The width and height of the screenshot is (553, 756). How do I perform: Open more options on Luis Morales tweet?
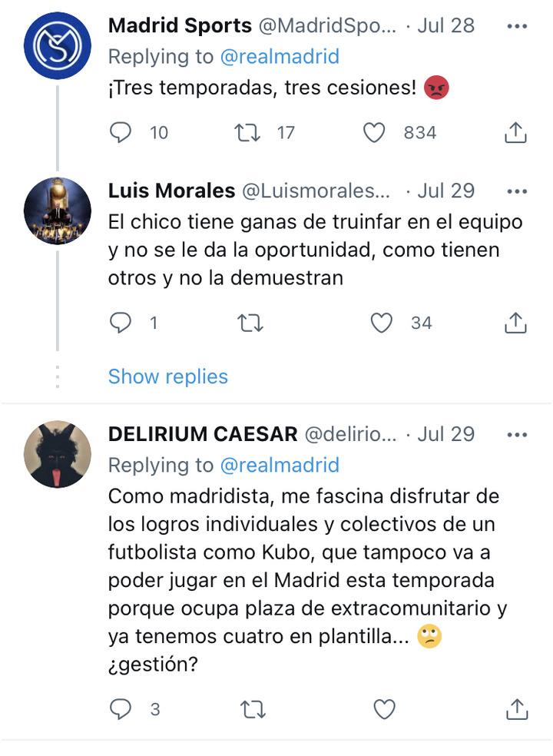coord(517,191)
